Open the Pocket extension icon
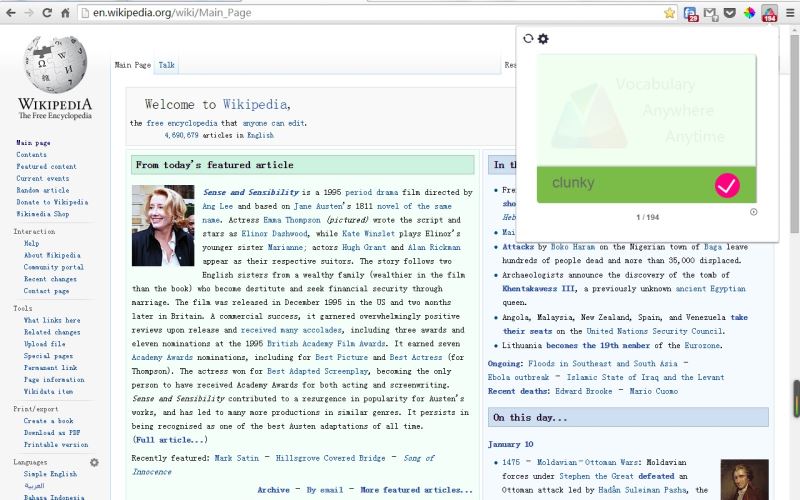Image resolution: width=800 pixels, height=500 pixels. point(730,13)
